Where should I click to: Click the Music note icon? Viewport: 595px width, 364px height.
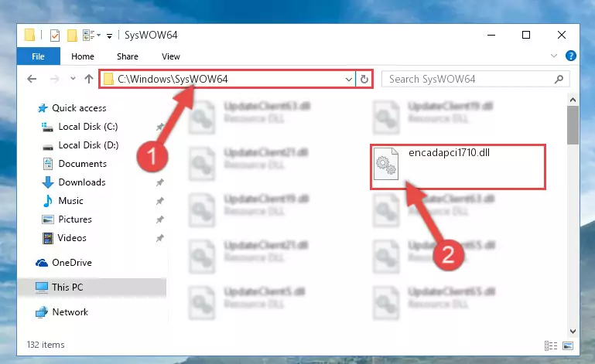point(48,201)
